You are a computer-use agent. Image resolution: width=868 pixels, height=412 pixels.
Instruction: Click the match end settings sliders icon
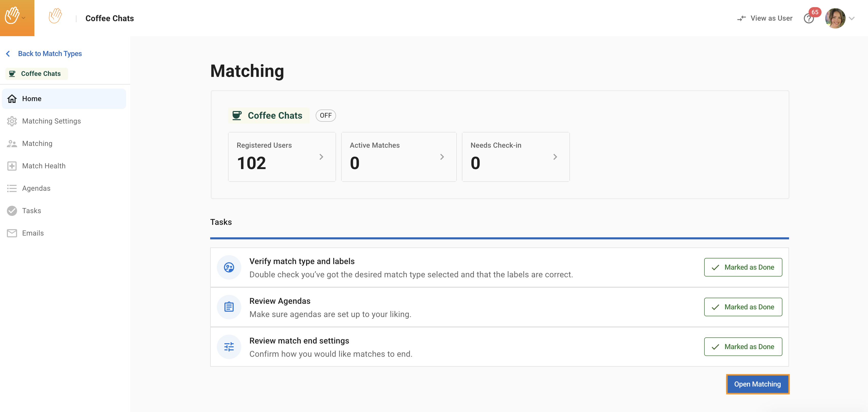point(229,347)
